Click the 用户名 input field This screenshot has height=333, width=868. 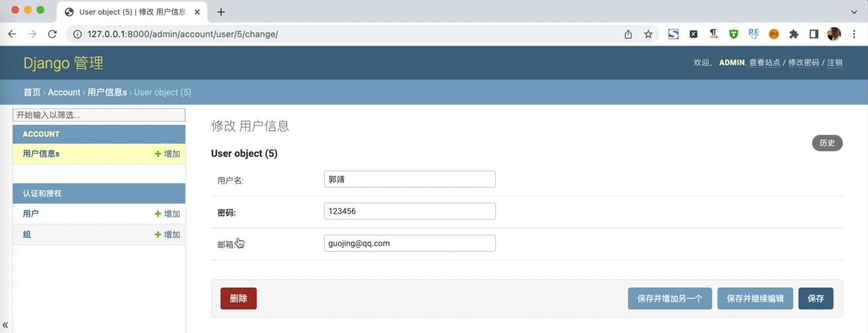[410, 179]
